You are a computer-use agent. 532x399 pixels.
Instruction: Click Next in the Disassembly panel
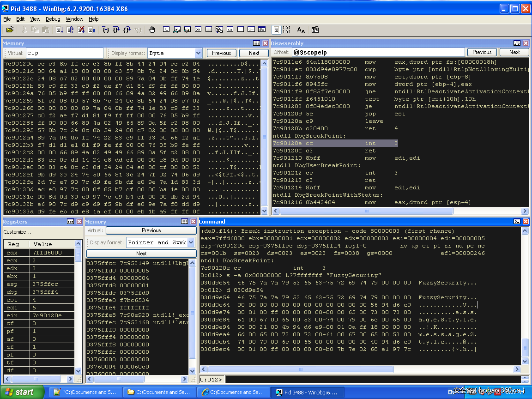[x=514, y=52]
